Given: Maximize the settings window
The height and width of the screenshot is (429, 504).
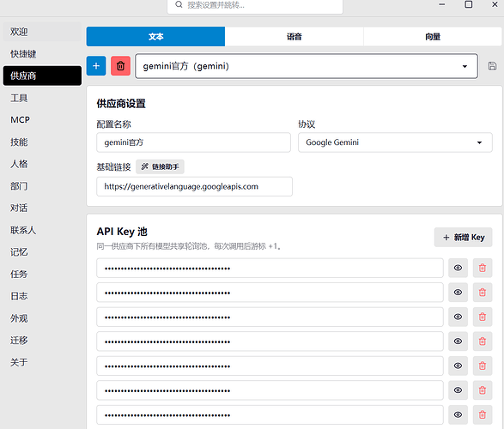Looking at the screenshot, I should [x=469, y=4].
